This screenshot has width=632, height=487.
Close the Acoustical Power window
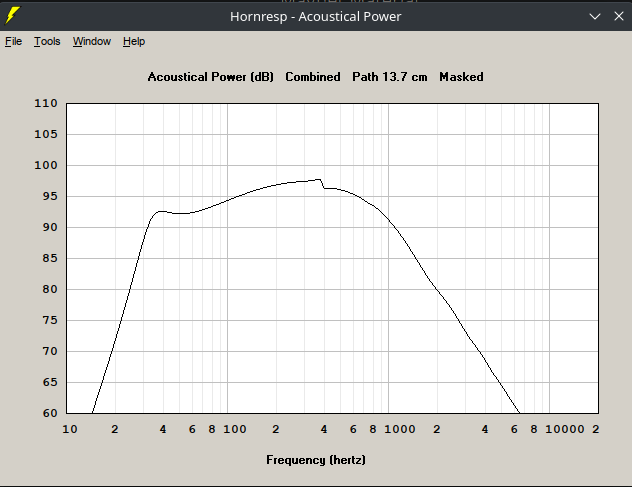click(x=619, y=16)
